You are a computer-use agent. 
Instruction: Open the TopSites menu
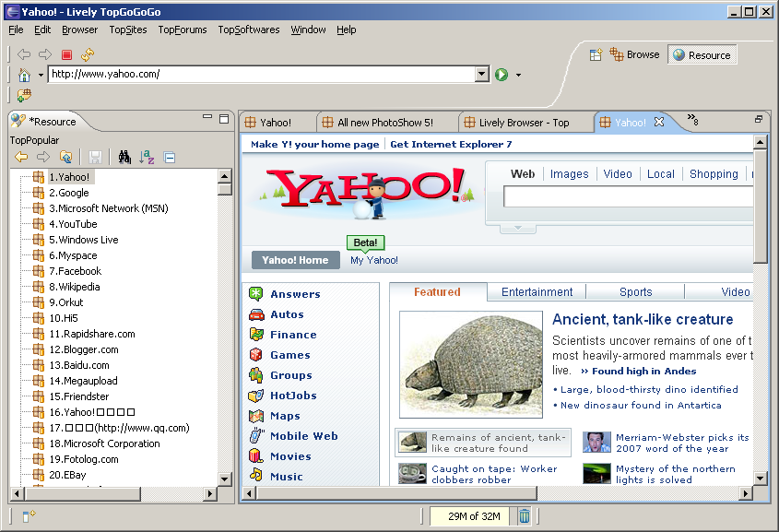click(x=128, y=30)
